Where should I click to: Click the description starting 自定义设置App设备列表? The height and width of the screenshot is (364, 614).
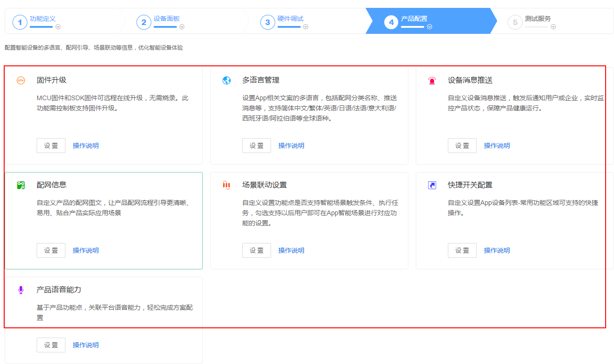click(523, 208)
